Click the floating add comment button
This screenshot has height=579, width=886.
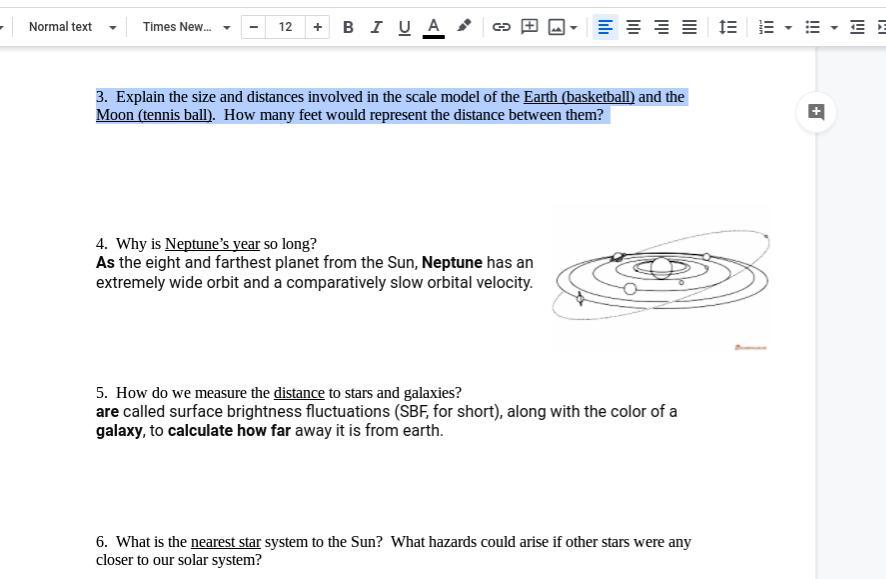816,112
